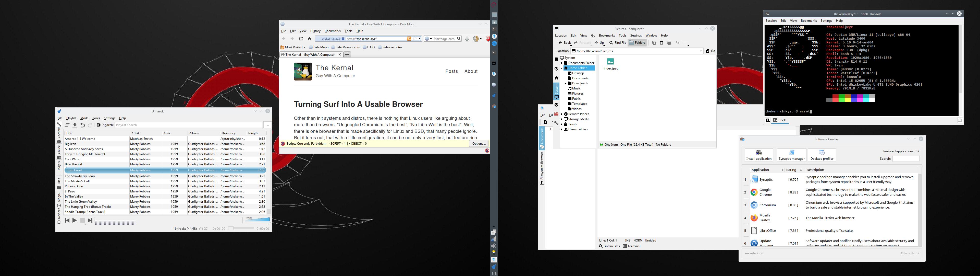Click Amarok save playlist download-arrow icon
The image size is (980, 276).
75,125
